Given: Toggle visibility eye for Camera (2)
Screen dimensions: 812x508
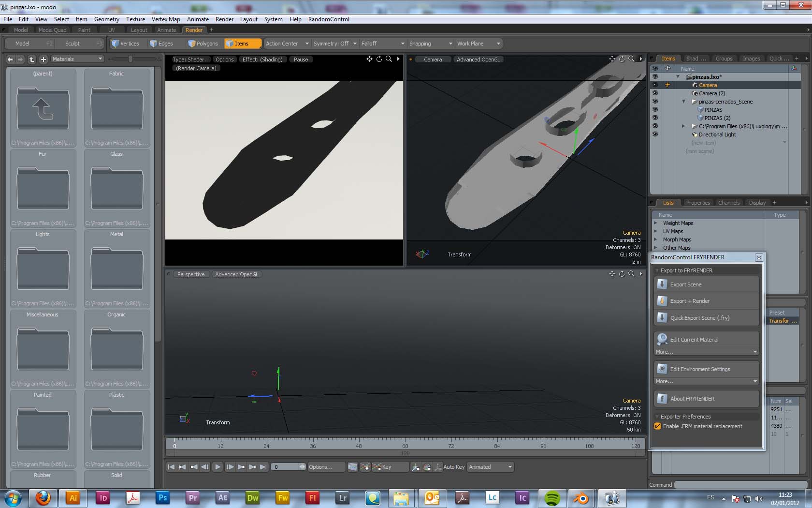Looking at the screenshot, I should [x=655, y=93].
